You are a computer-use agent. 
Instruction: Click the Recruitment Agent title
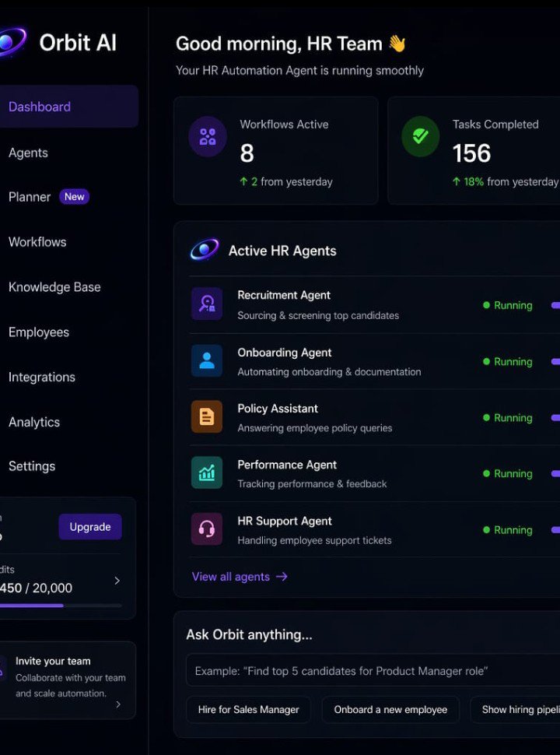tap(284, 295)
